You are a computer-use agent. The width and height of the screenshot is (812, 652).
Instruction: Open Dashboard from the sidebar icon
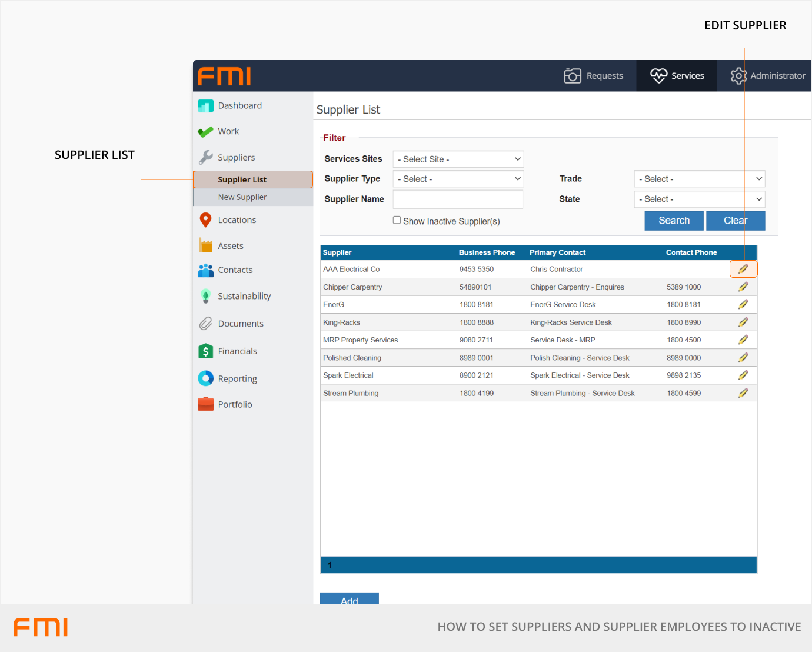pos(205,106)
